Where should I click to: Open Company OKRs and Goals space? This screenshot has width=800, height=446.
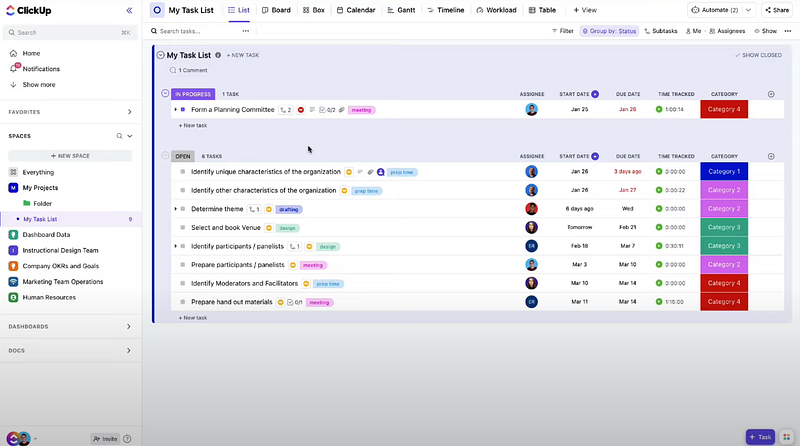pyautogui.click(x=60, y=266)
